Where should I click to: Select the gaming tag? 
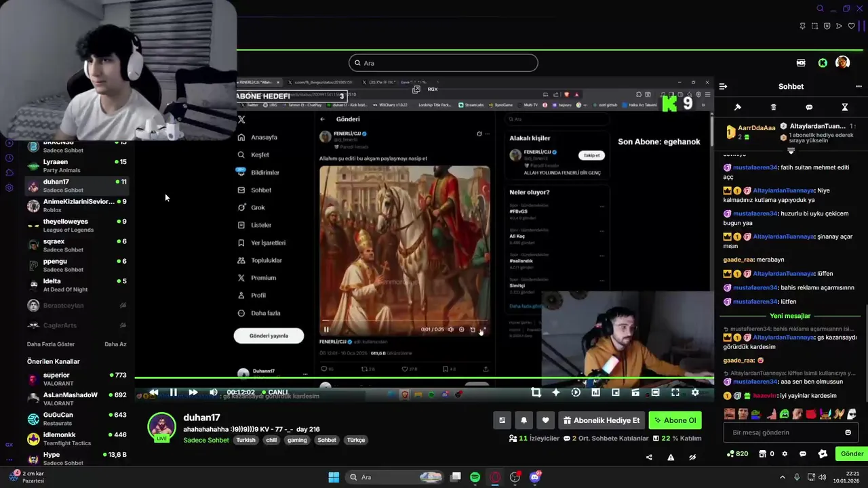pos(297,440)
